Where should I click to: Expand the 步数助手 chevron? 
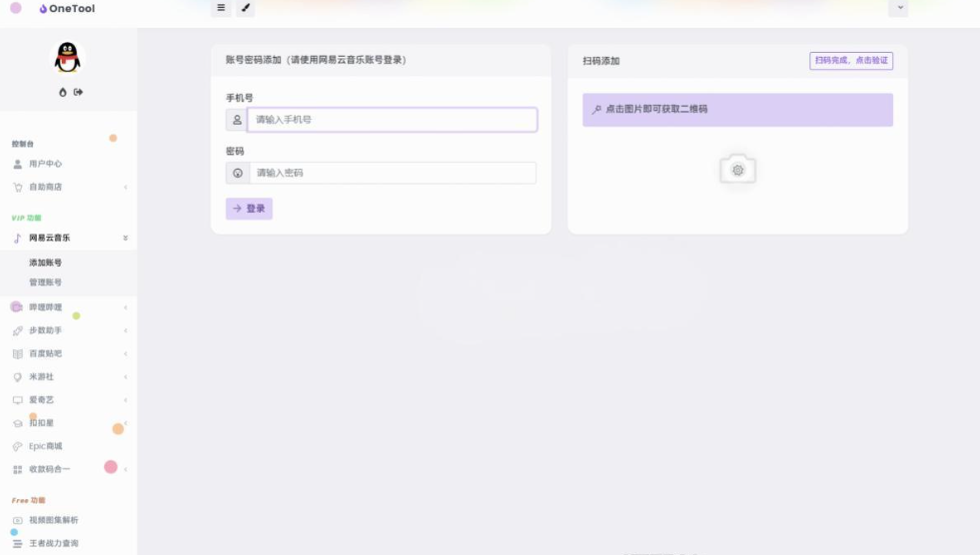pos(126,330)
